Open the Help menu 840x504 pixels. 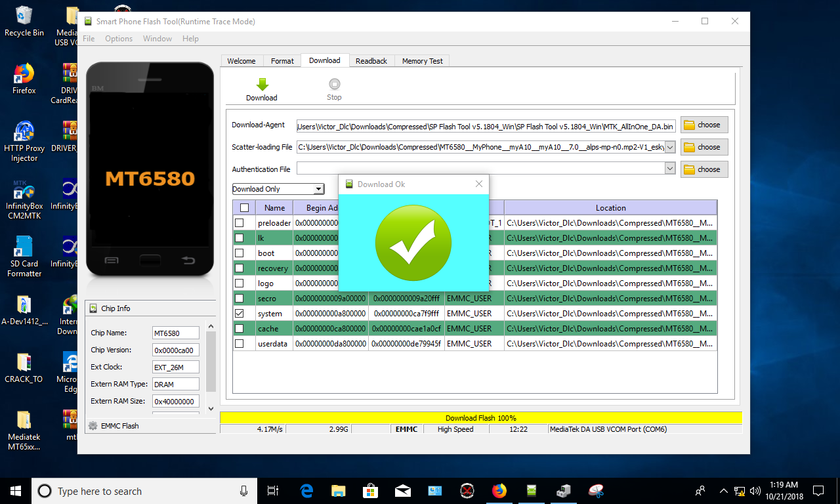190,39
